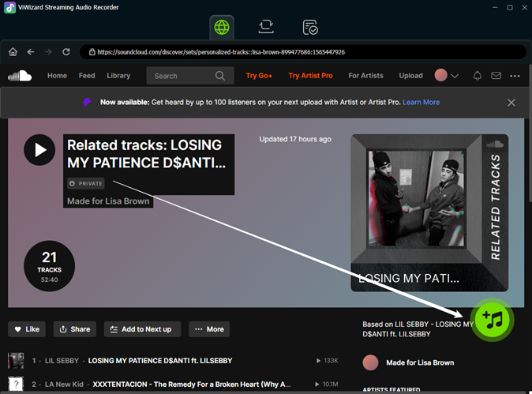Click the SoundCloud search field
This screenshot has height=394, width=532.
(x=183, y=76)
